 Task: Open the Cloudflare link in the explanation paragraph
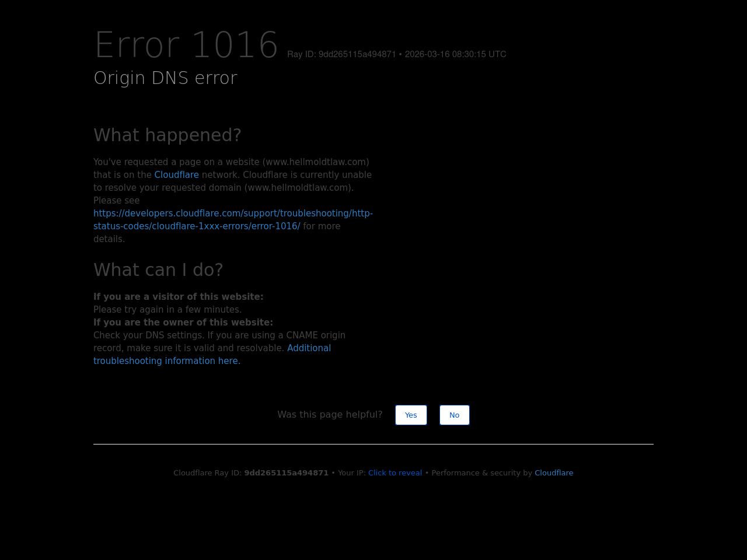click(x=176, y=175)
